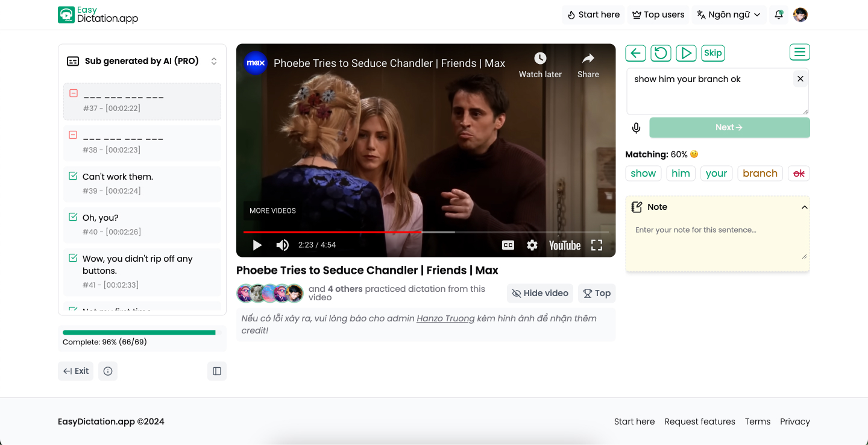Toggle closed captions on the video
The image size is (868, 445).
(x=508, y=245)
